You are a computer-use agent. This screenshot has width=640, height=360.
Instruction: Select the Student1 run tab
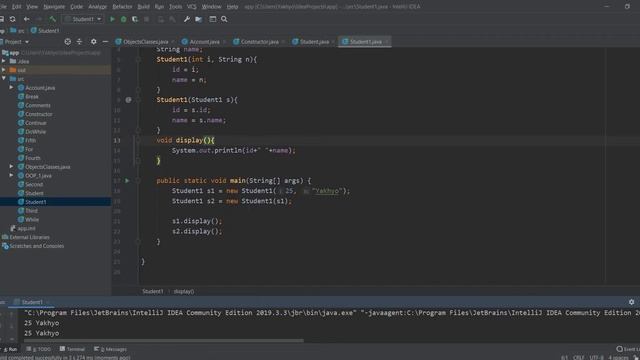pos(32,302)
